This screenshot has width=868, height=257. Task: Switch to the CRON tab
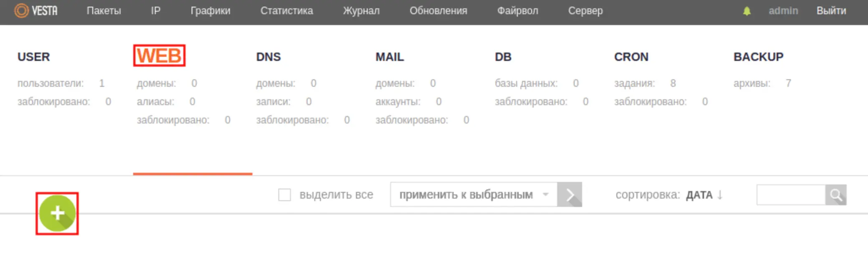pyautogui.click(x=631, y=57)
